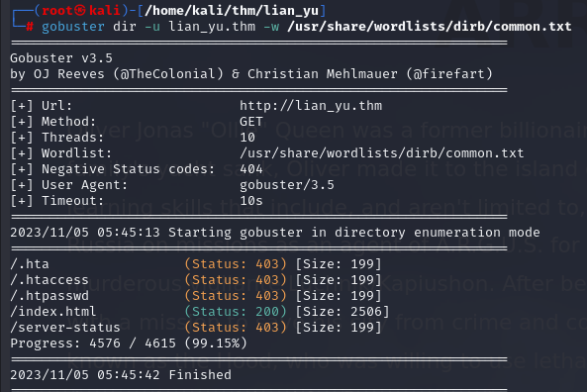Click the Size: 2506 value

342,312
